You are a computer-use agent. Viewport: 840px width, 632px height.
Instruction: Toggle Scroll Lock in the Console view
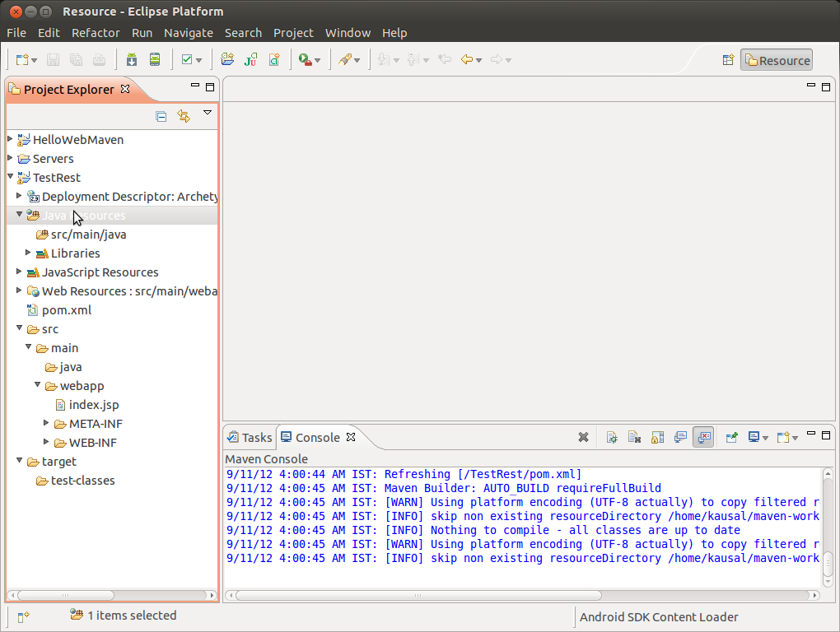[x=657, y=437]
